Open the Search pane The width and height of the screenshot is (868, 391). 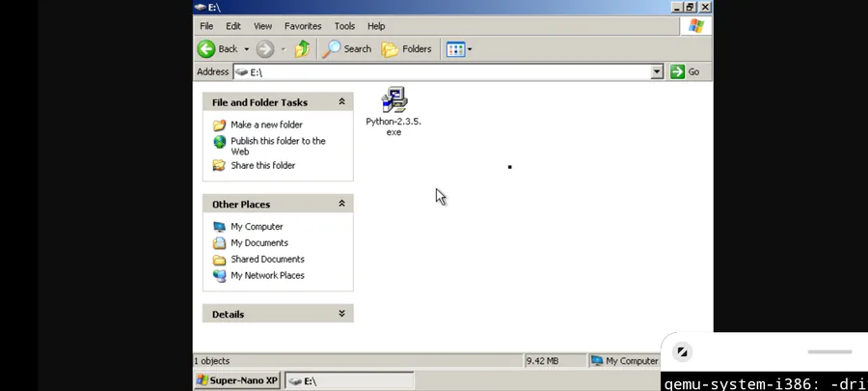347,48
